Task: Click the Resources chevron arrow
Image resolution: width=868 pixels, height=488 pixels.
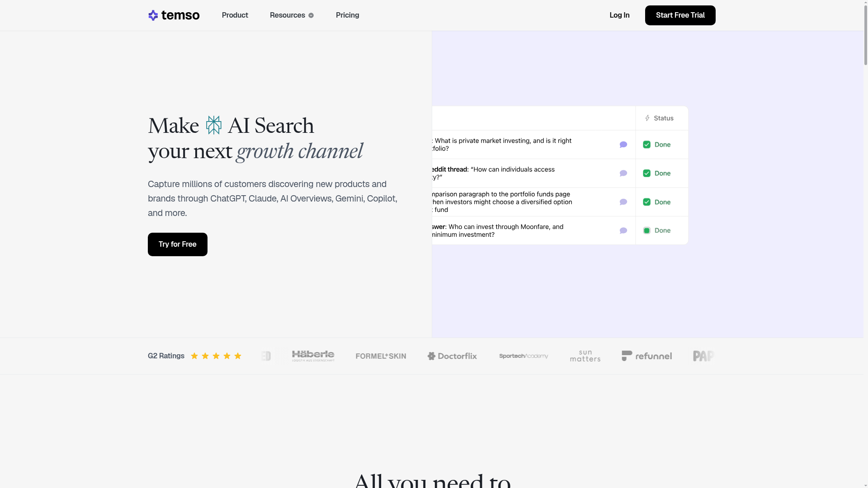Action: (x=311, y=15)
